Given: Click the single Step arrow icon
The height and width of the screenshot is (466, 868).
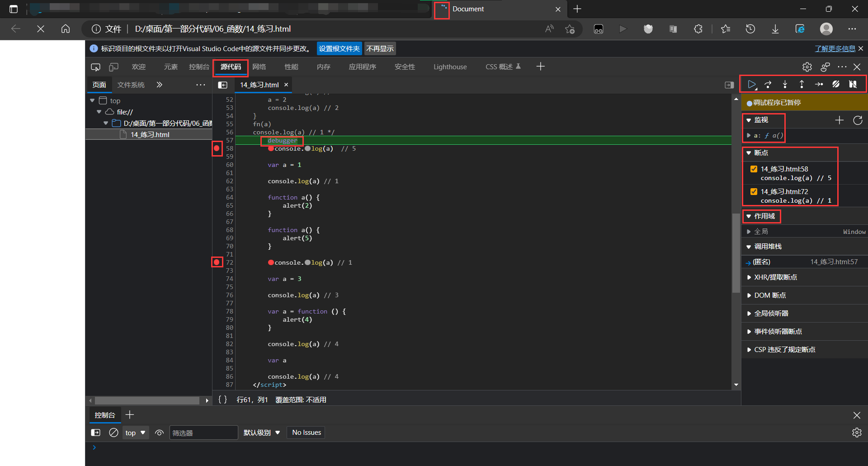Looking at the screenshot, I should point(819,84).
